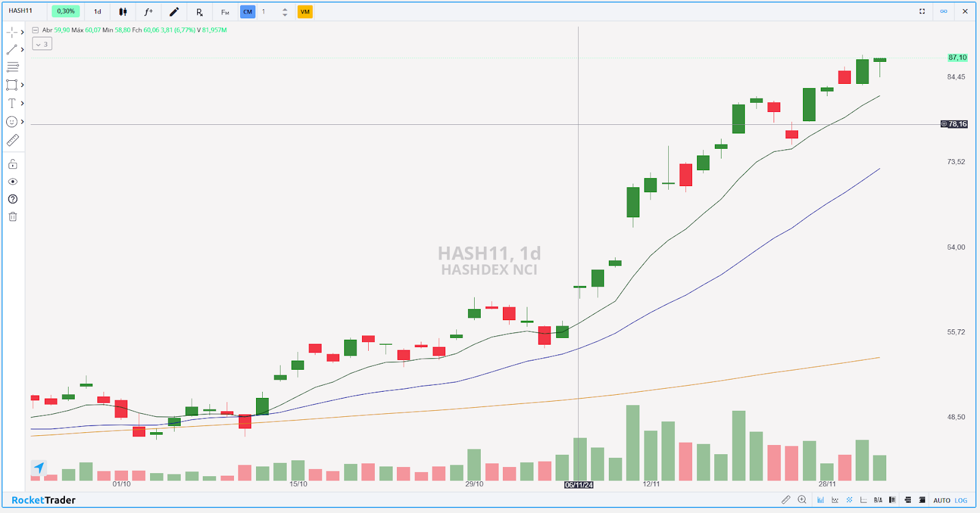Screen dimensions: 980x513
Task: Click the blue navigation arrow on chart
Action: tap(39, 468)
